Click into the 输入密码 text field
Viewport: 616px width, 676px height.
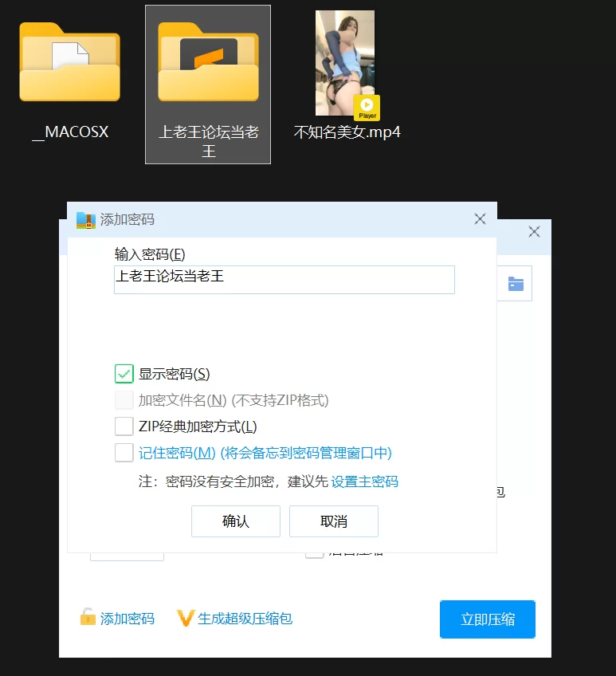click(284, 280)
